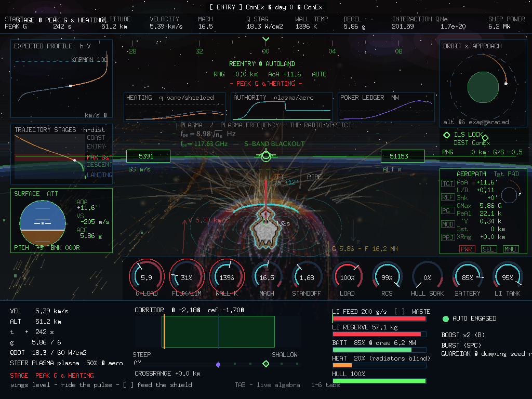Click the green diamond crossrange marker

point(266,364)
